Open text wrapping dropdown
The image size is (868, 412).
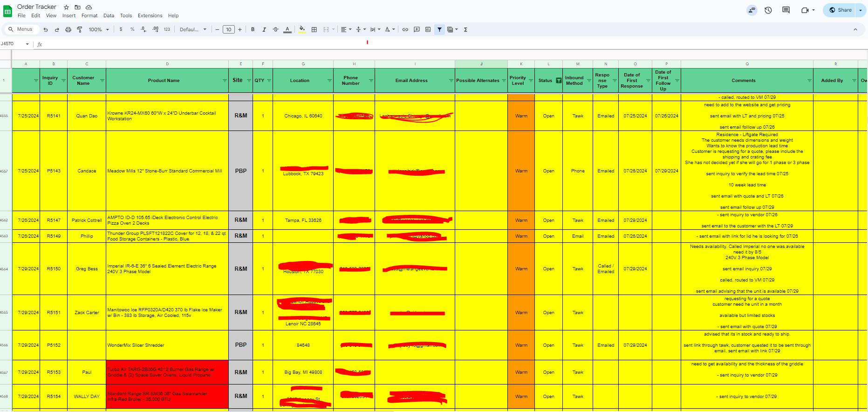pos(375,29)
